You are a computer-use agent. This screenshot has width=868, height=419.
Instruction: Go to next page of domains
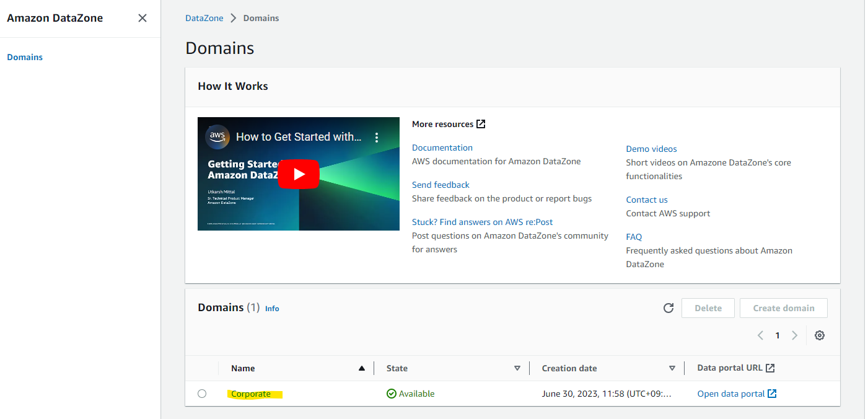click(x=794, y=335)
